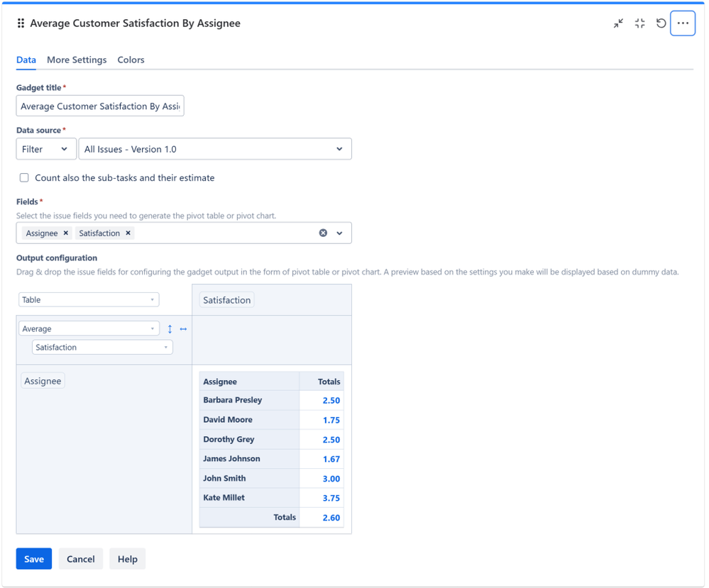Click the Cancel button
Screen dimensions: 709x588
click(81, 559)
